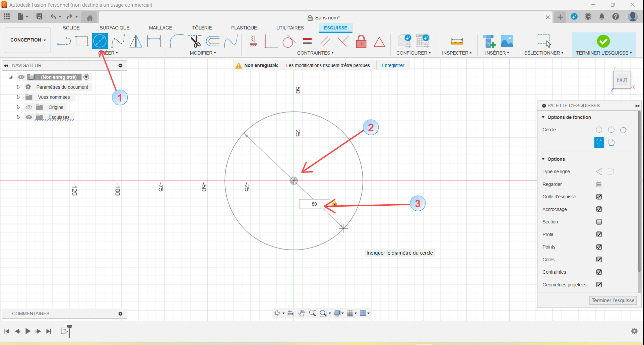This screenshot has width=644, height=345.
Task: Select the Sketch Dimension tool
Action: 154,41
